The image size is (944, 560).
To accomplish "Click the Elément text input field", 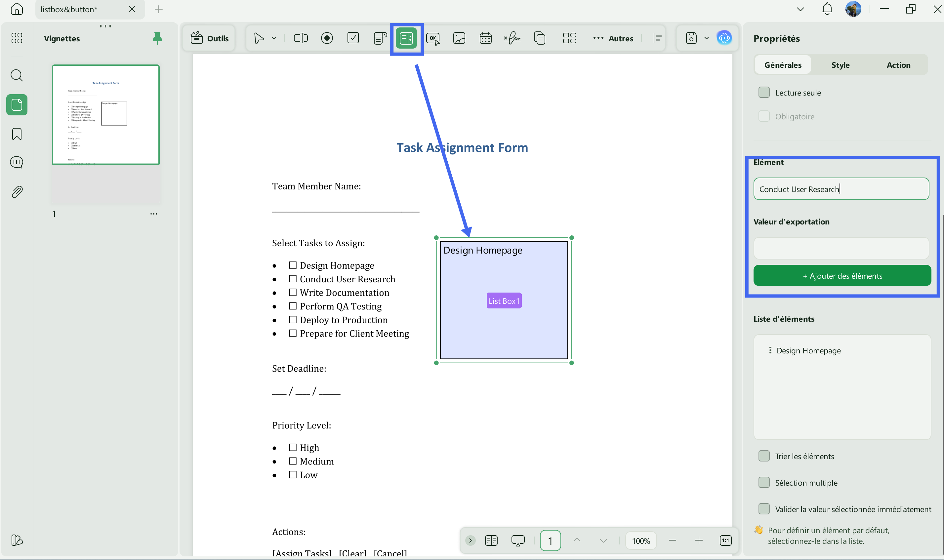I will coord(841,189).
